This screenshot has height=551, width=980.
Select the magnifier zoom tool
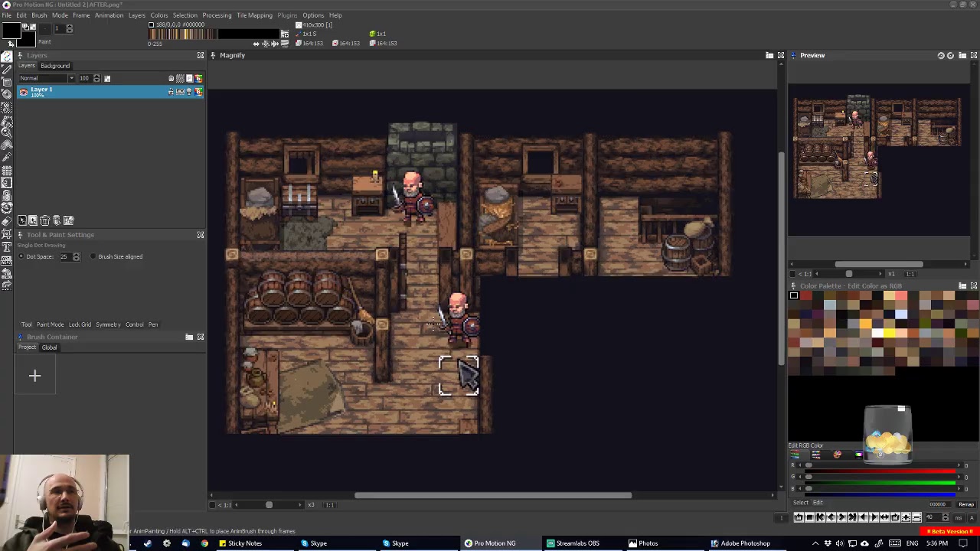(x=7, y=132)
